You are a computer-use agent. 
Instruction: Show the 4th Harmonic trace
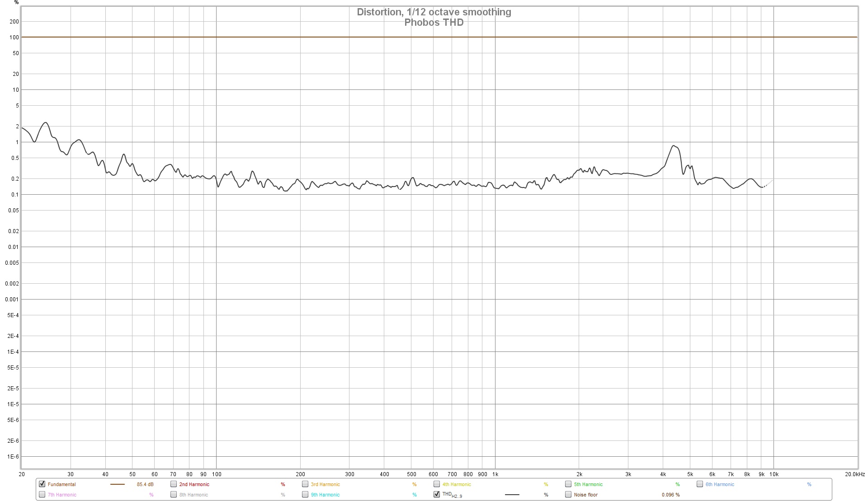[x=437, y=484]
